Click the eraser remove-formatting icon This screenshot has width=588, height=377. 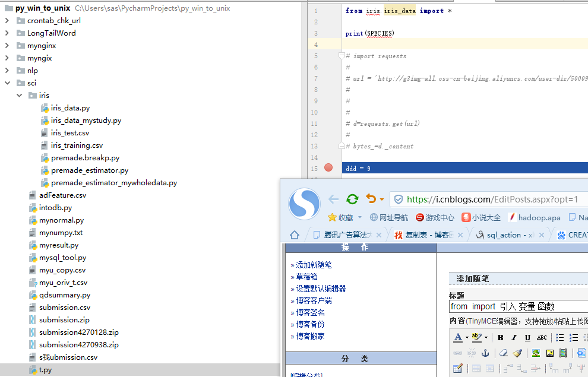[x=504, y=353]
